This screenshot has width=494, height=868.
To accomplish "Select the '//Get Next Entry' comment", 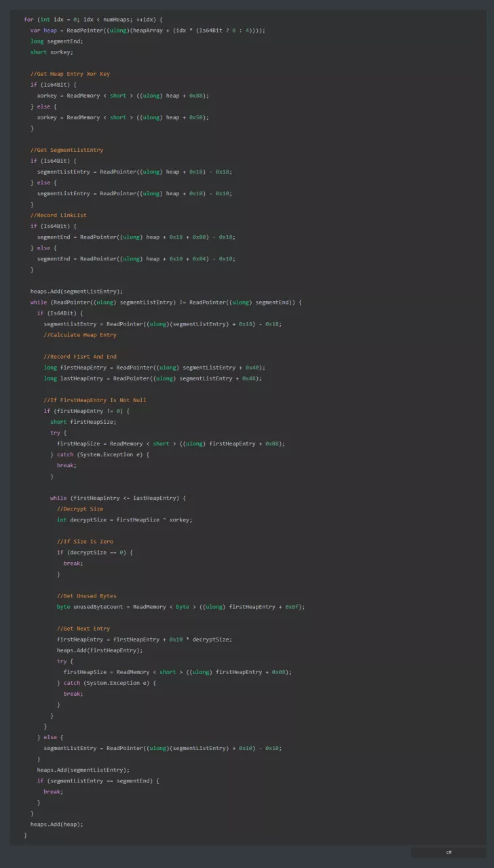I will tap(83, 628).
